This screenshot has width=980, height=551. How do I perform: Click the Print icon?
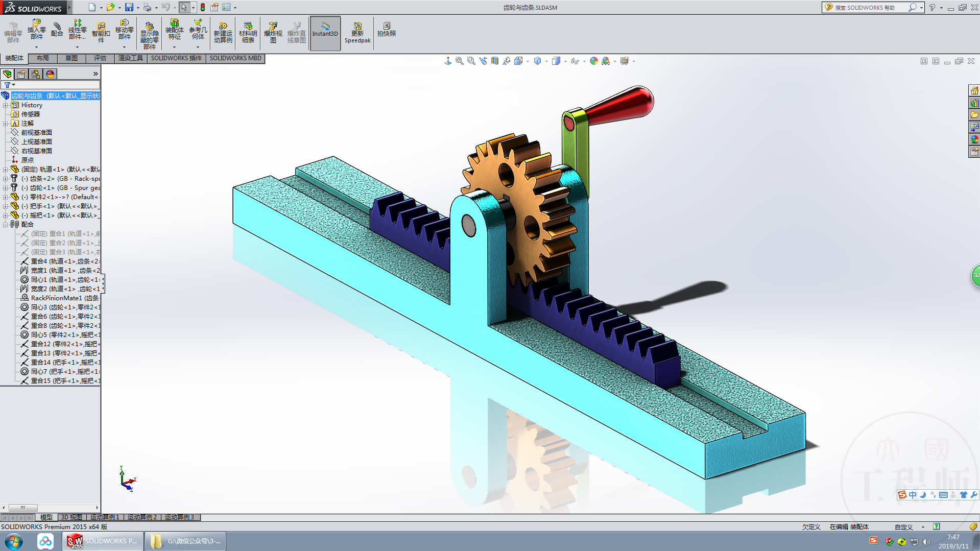[147, 7]
